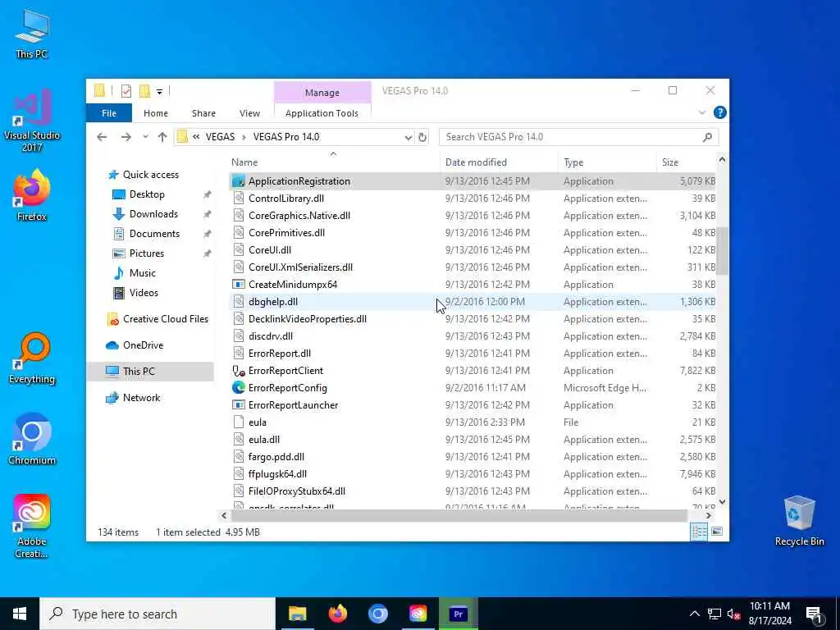840x630 pixels.
Task: Switch to large thumbnails view button
Action: [x=717, y=532]
